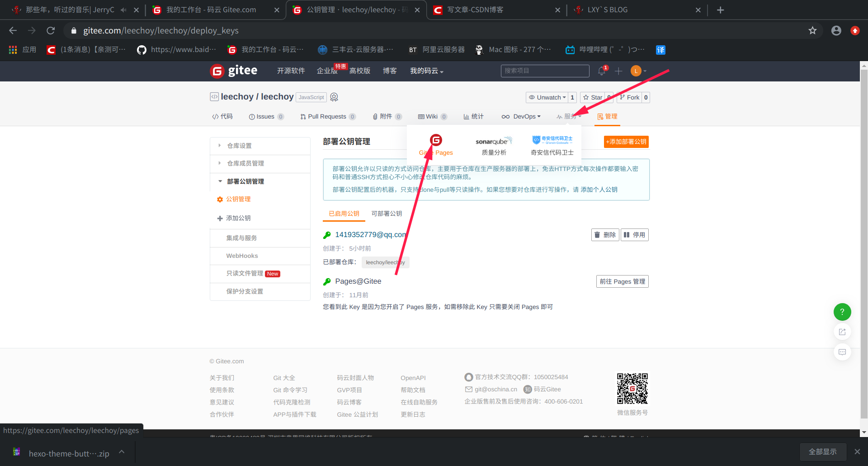Open new browser tab

[x=721, y=10]
